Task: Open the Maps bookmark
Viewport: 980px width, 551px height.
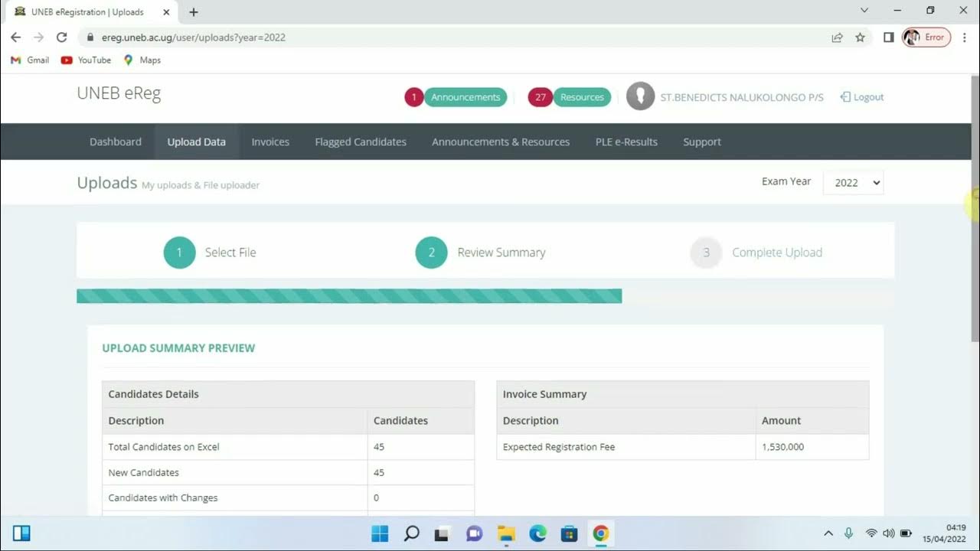Action: click(x=142, y=60)
